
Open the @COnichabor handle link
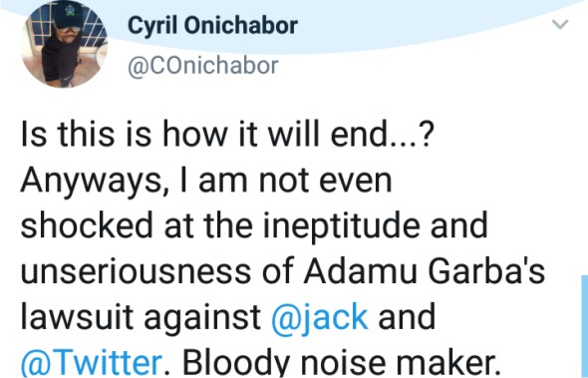pos(203,66)
